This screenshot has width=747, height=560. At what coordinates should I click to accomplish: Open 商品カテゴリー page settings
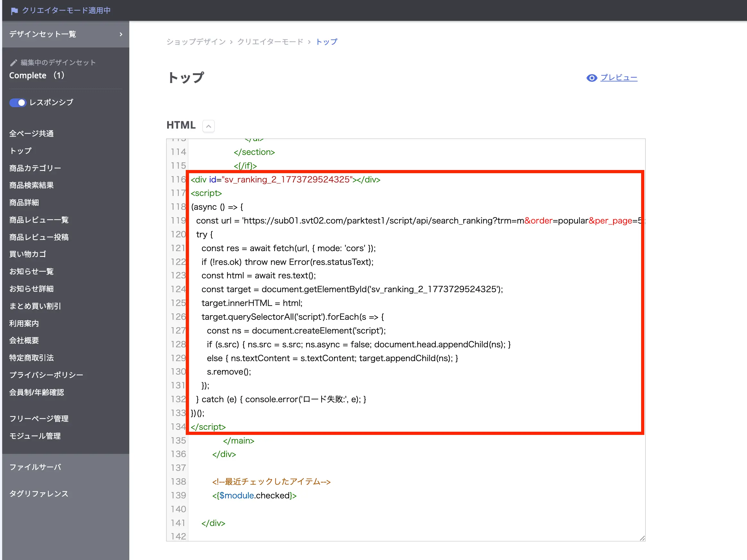tap(35, 168)
